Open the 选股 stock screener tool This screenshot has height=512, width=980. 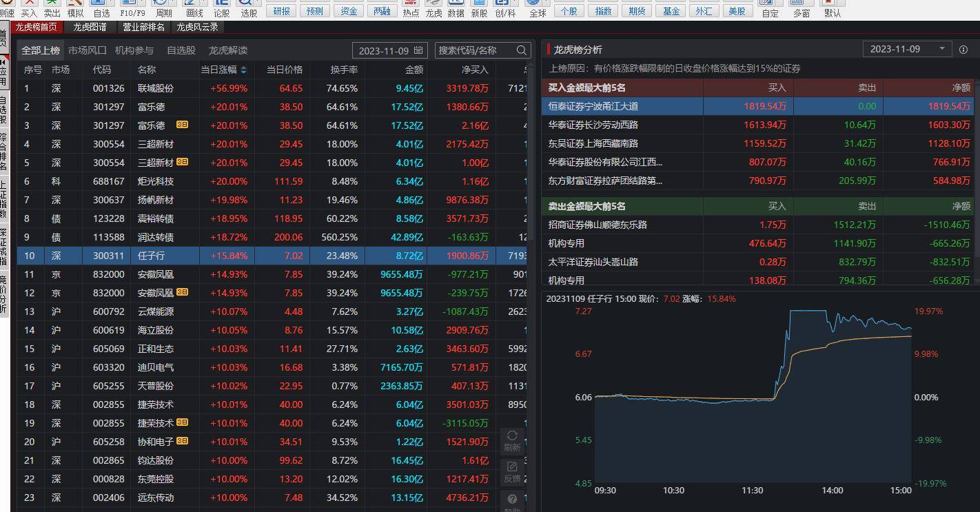pyautogui.click(x=249, y=9)
